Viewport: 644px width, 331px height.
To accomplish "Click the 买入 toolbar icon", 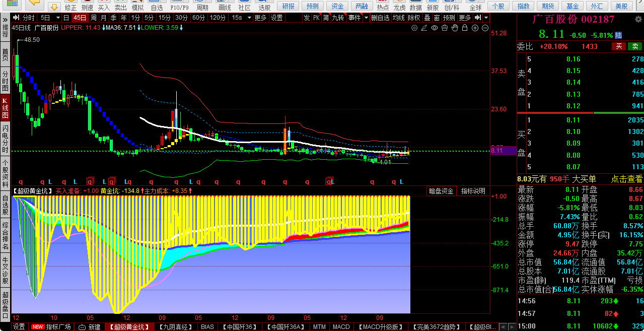I will point(104,8).
